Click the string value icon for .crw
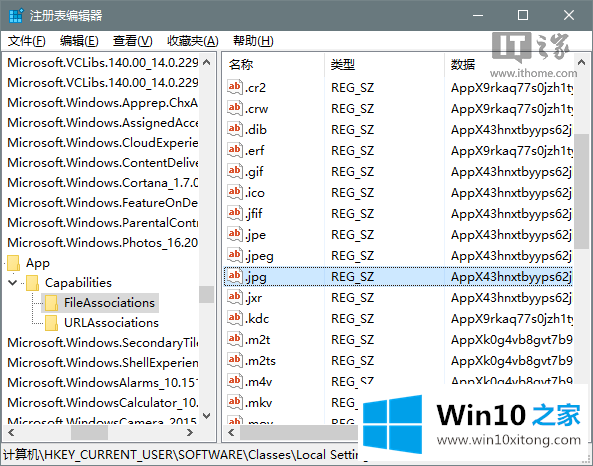This screenshot has width=593, height=466. (234, 108)
